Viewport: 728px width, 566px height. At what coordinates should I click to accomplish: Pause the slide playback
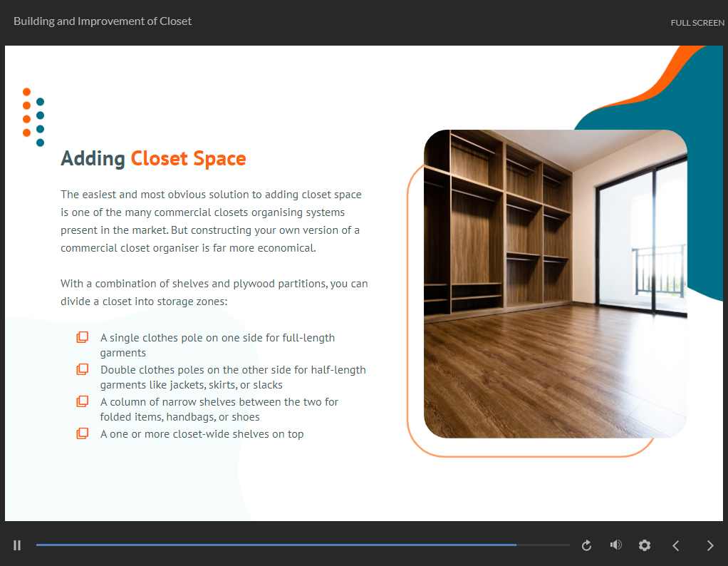pyautogui.click(x=17, y=545)
